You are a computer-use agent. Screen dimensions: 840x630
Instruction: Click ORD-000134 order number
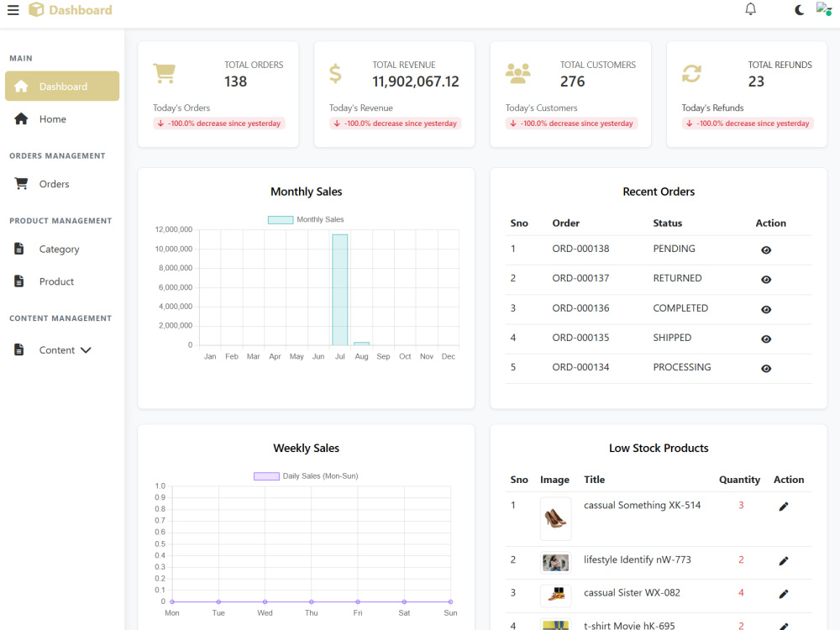pyautogui.click(x=580, y=367)
